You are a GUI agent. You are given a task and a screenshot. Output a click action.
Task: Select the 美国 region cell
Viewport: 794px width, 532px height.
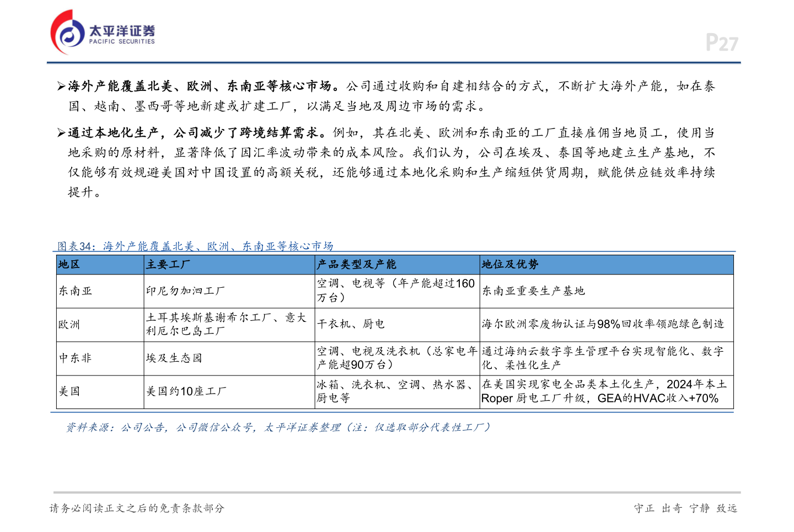pos(69,391)
